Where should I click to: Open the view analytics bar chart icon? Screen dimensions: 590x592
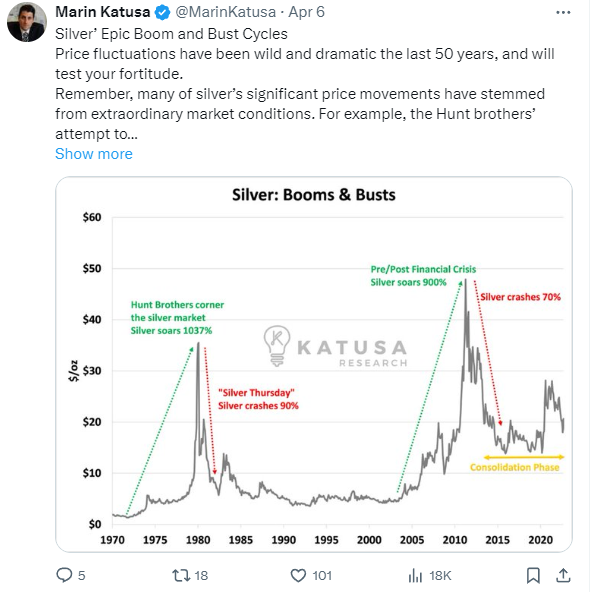pyautogui.click(x=415, y=575)
